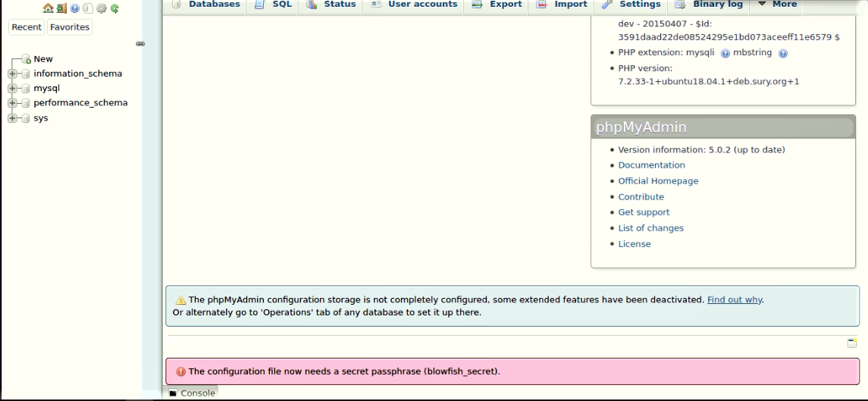Screen dimensions: 868x401
Task: Click the PHP version value '7.2.33-1+ubuntu18.04.1+deb.sury.org+1'
Action: pyautogui.click(x=709, y=81)
